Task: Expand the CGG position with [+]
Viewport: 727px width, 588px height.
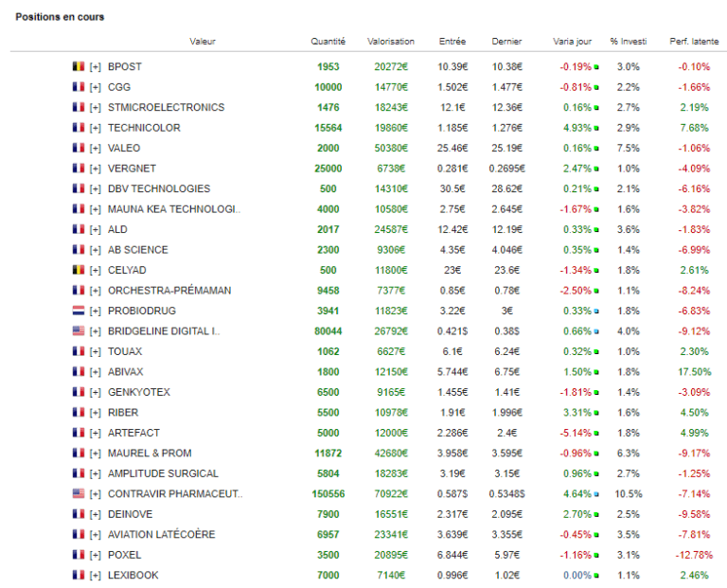Action: 96,87
